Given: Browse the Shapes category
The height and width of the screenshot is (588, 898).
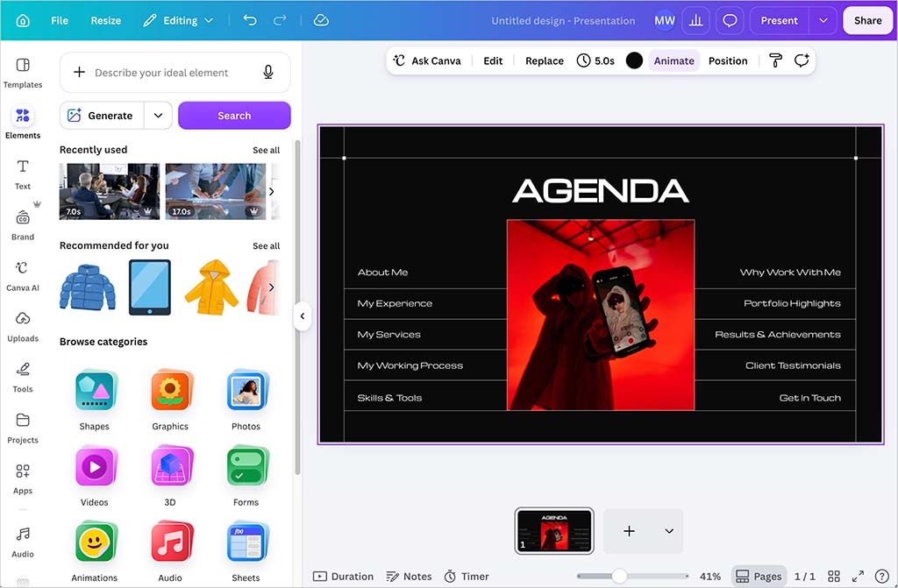Looking at the screenshot, I should pos(95,400).
